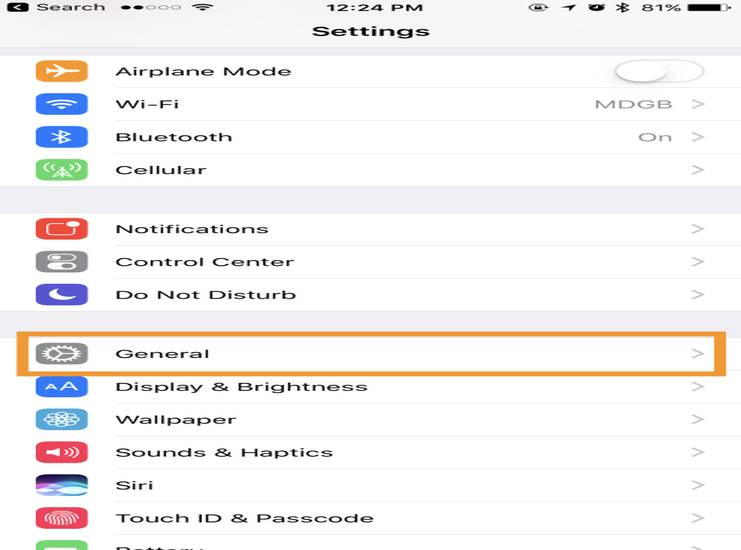This screenshot has height=550, width=741.
Task: Tap the Touch ID fingerprint icon
Action: [61, 518]
